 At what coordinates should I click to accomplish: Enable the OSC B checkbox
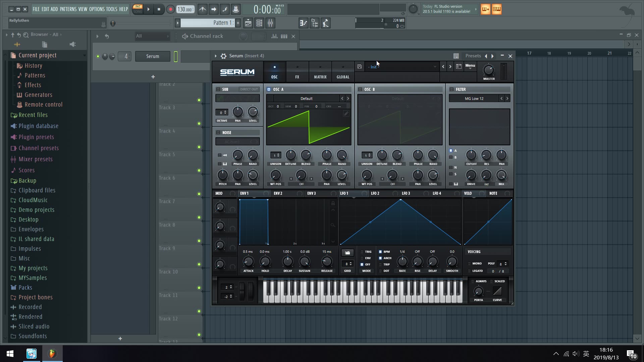360,89
